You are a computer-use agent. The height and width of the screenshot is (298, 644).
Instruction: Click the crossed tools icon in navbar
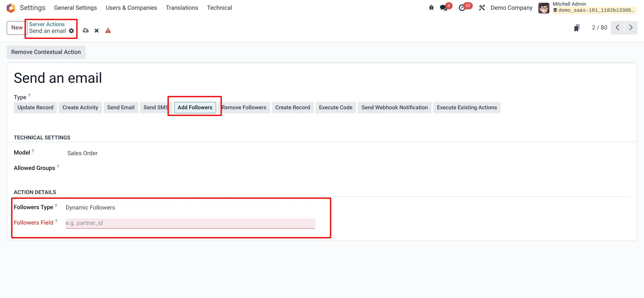pos(482,8)
